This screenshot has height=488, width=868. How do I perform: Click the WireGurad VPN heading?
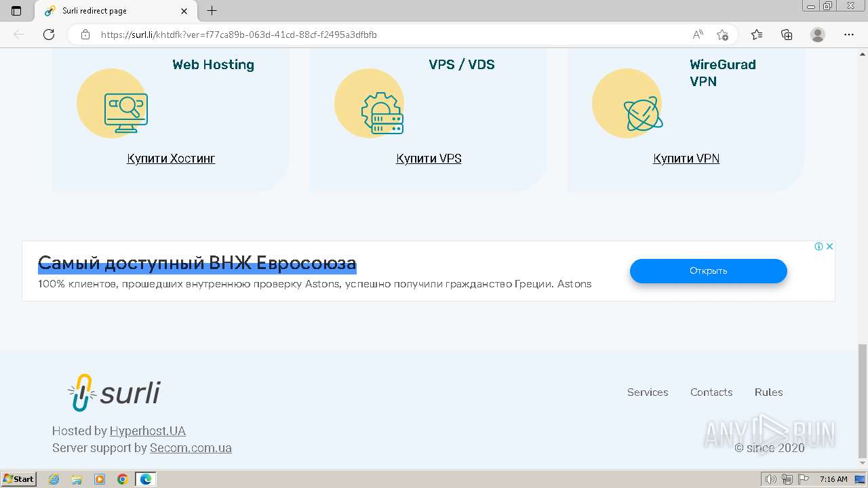(723, 73)
